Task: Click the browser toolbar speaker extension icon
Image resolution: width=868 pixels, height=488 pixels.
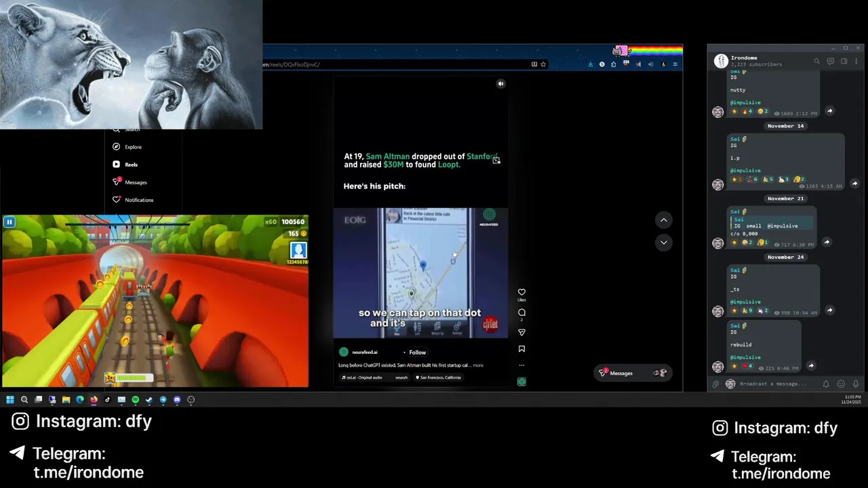Action: 650,64
